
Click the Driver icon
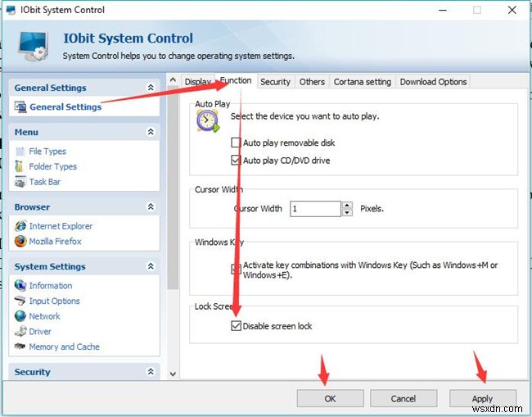(20, 331)
